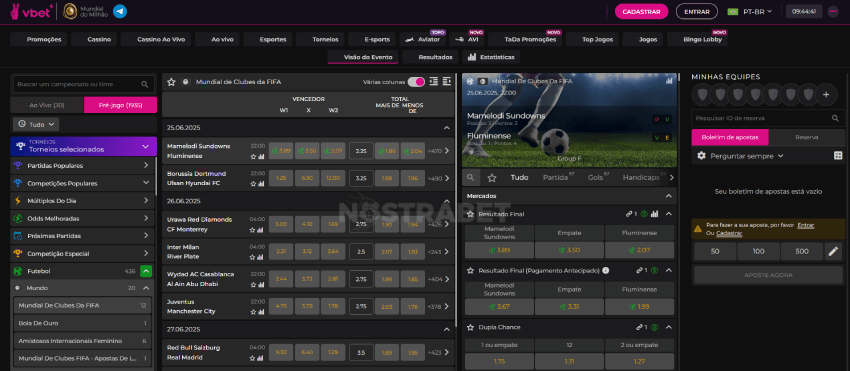Go to Cassino Ao Vivo
Image resolution: width=850 pixels, height=371 pixels.
pos(157,39)
